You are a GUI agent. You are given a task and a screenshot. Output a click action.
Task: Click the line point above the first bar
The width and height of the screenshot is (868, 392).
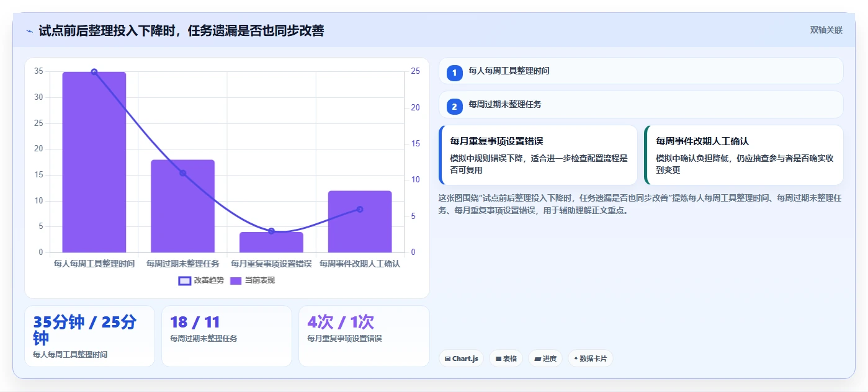pyautogui.click(x=94, y=72)
